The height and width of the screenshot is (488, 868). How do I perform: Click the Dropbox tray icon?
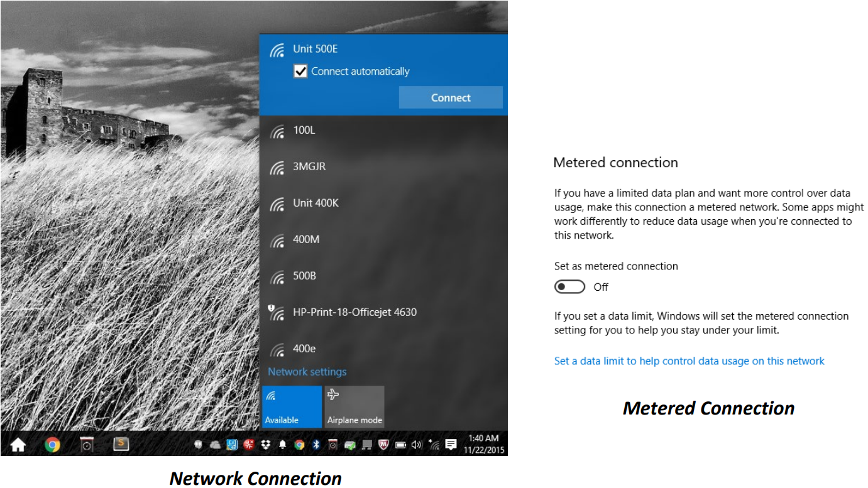(x=266, y=445)
